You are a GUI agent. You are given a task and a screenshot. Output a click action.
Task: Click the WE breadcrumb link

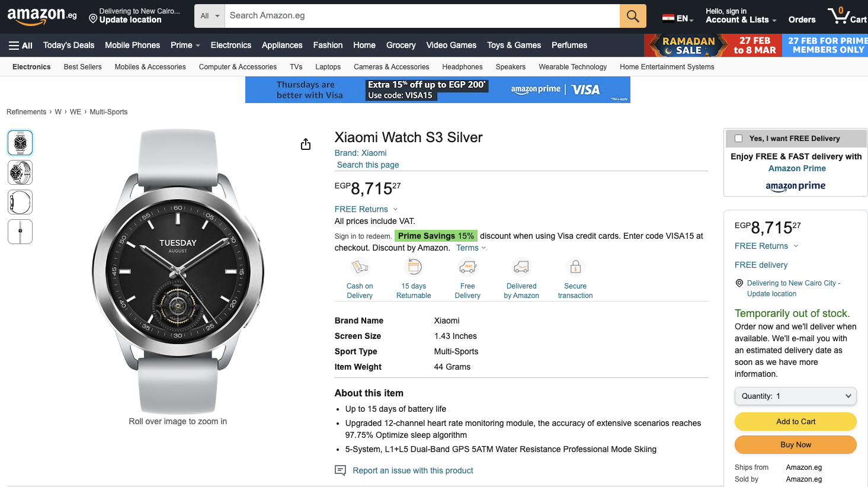(x=75, y=112)
